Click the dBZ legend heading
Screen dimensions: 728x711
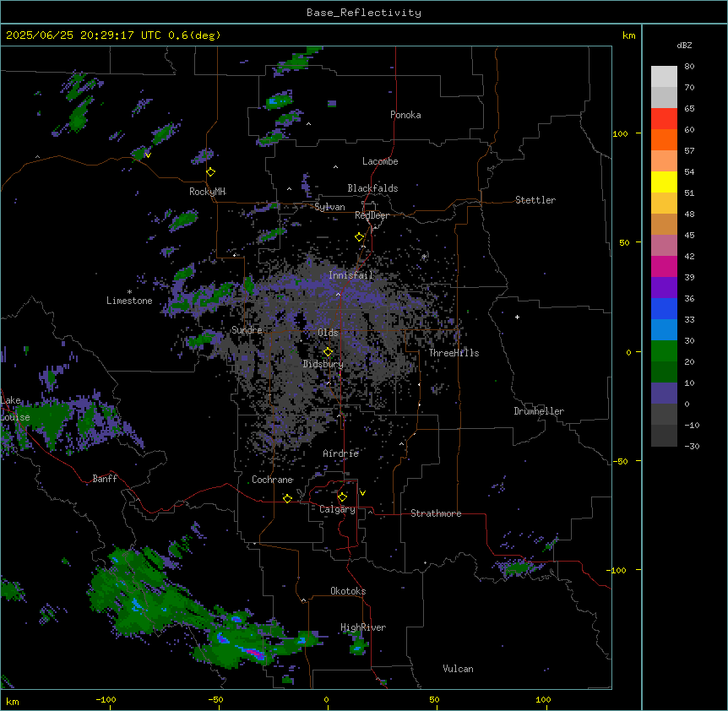click(x=684, y=45)
